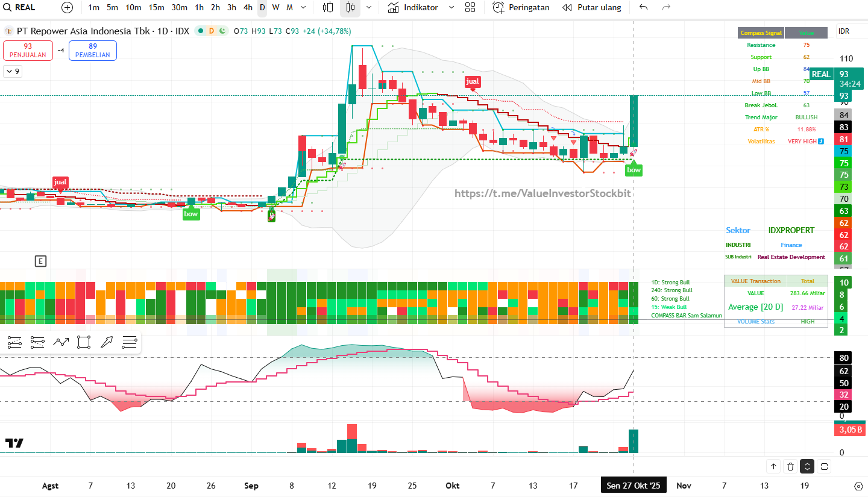The image size is (868, 497).
Task: Click the IDXPROPERT sector text
Action: point(791,230)
